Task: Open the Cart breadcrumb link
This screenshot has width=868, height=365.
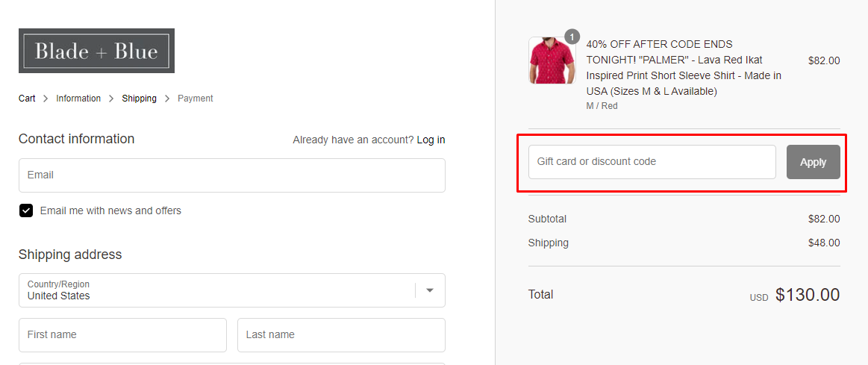Action: [27, 99]
